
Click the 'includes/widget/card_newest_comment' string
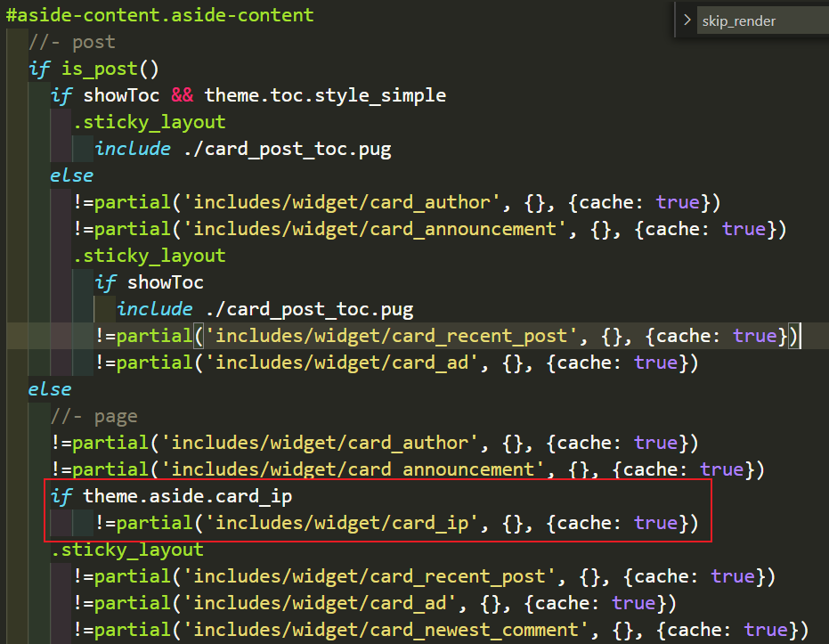[386, 630]
